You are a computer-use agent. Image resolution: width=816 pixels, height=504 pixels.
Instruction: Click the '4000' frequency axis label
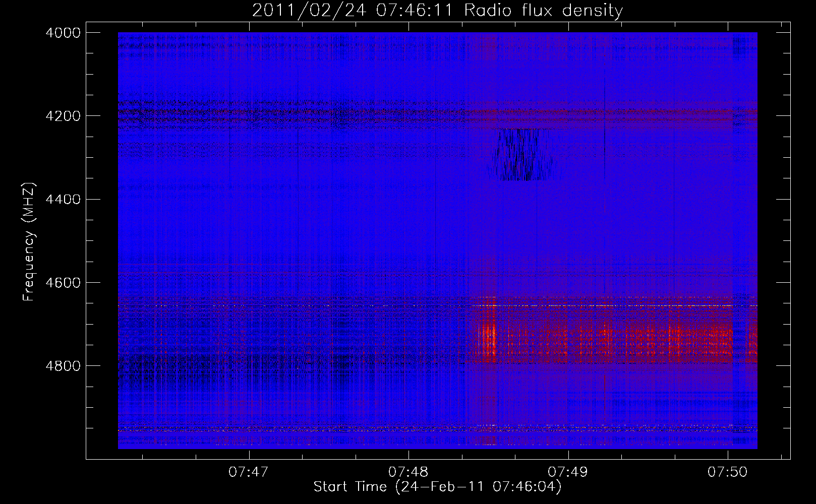tap(63, 33)
